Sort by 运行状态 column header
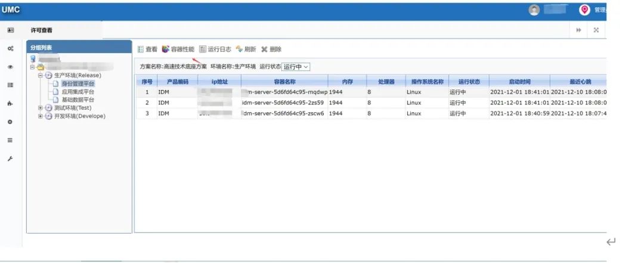Image resolution: width=644 pixels, height=263 pixels. pos(469,82)
